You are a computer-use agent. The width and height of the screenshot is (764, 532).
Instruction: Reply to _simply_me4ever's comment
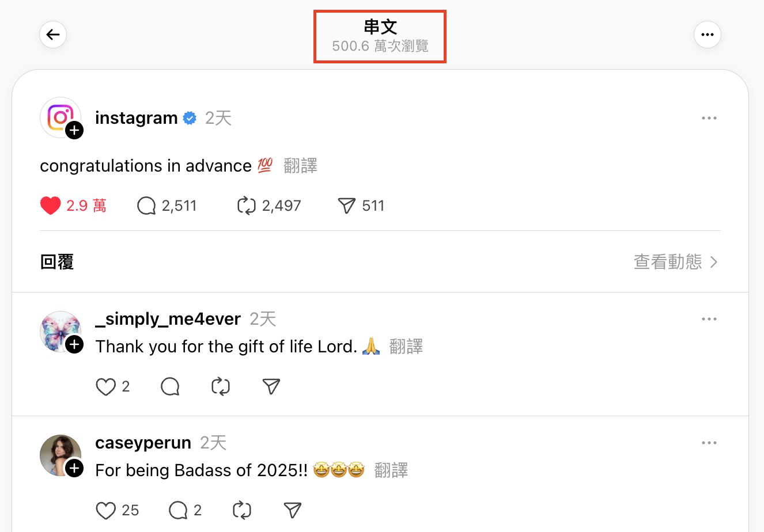pos(170,386)
